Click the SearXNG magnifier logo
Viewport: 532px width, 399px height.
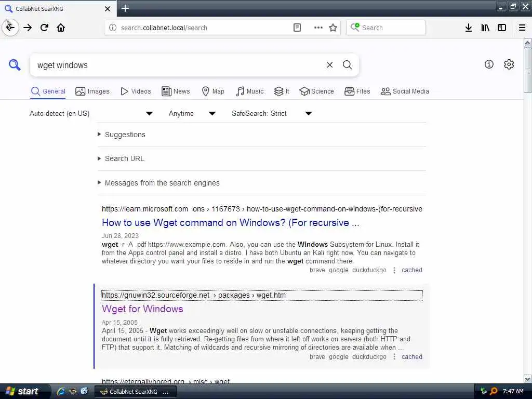point(15,64)
